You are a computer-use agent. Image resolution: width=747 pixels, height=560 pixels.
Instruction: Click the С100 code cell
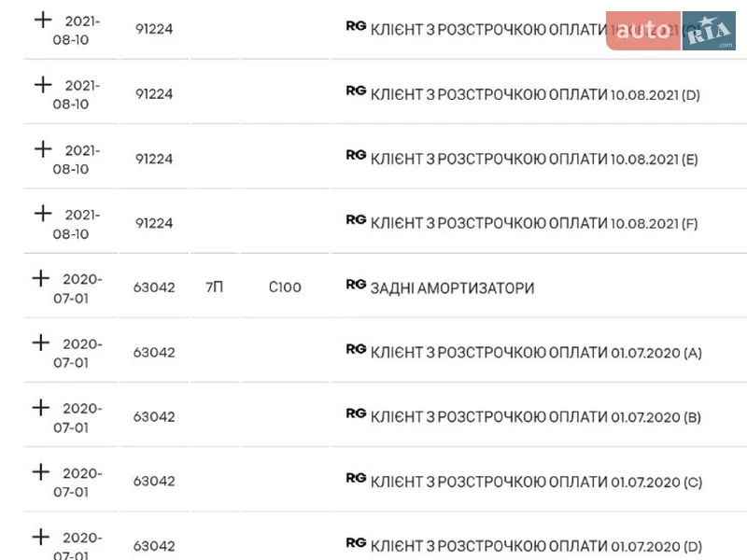pyautogui.click(x=285, y=287)
